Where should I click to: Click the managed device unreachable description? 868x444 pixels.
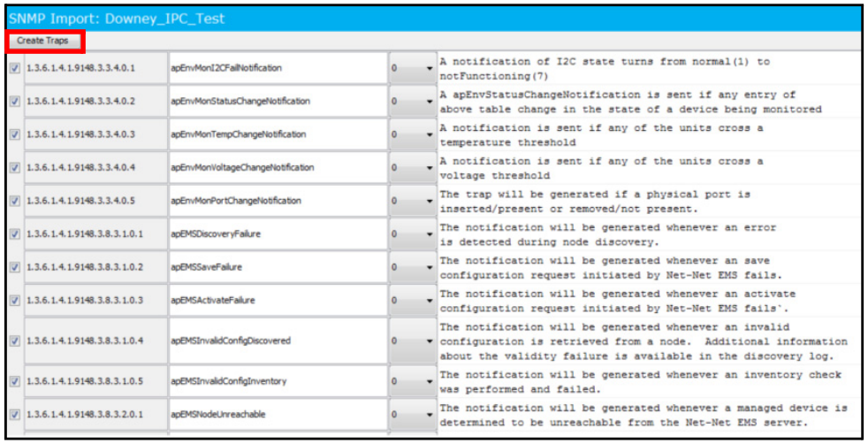pyautogui.click(x=643, y=415)
